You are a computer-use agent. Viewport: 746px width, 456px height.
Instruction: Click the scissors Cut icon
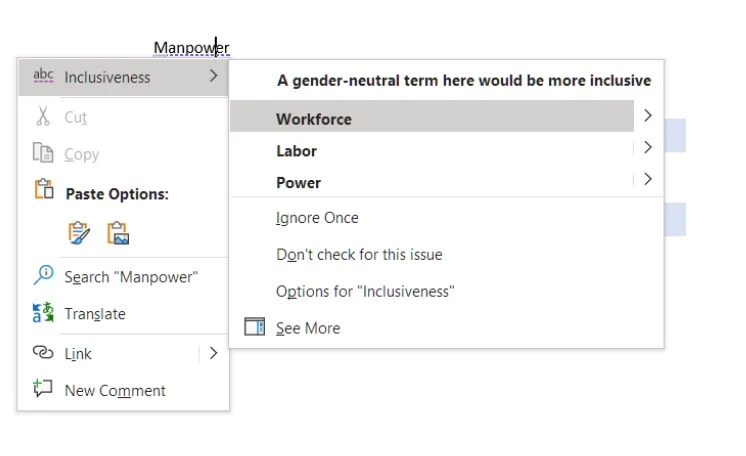[43, 117]
